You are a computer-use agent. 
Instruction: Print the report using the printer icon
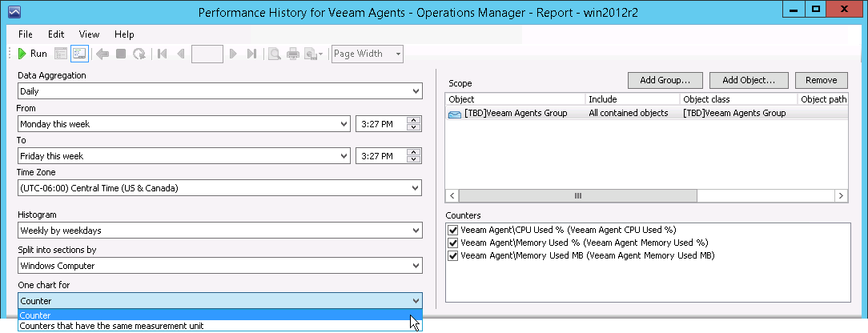(x=293, y=54)
